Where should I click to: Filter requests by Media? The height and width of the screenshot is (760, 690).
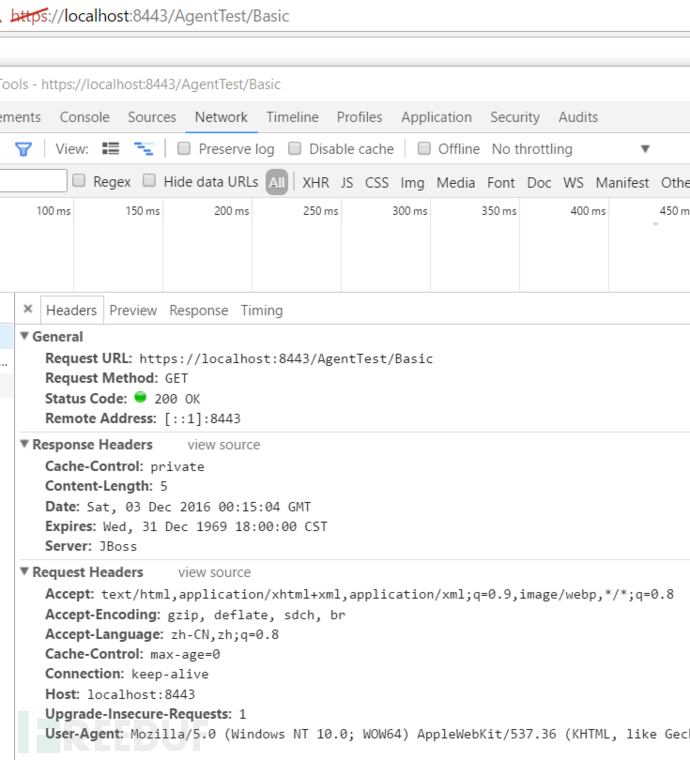click(456, 183)
